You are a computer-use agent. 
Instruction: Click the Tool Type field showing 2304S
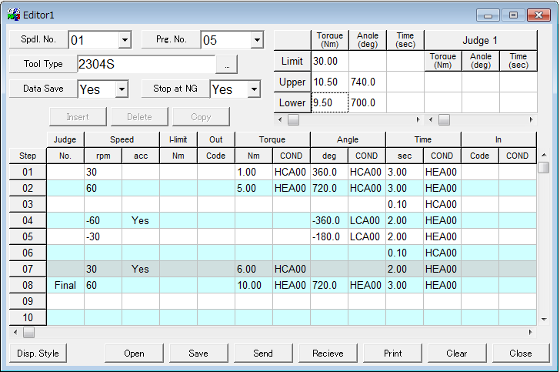(146, 64)
